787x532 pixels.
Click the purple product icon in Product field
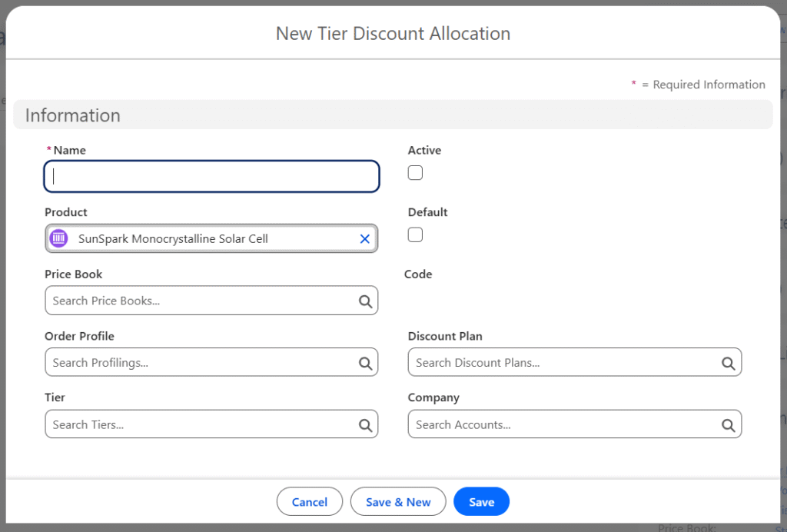(x=58, y=239)
